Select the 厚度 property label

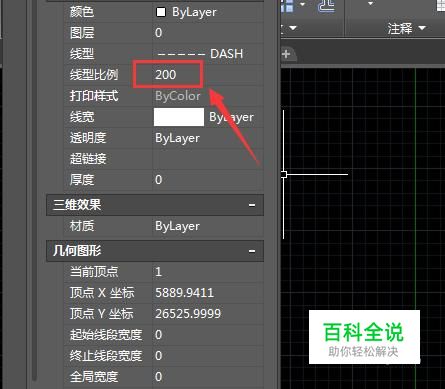[82, 180]
